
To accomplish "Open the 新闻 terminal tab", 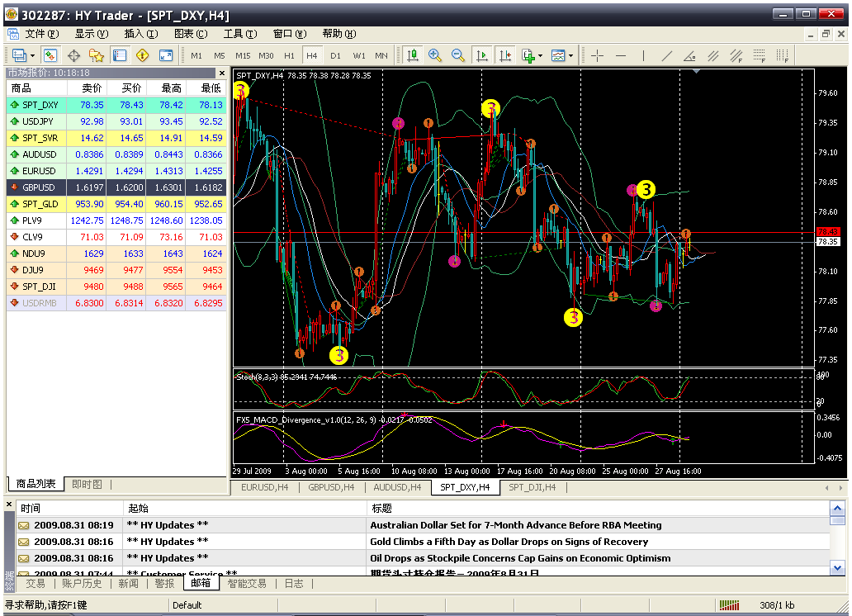I will [128, 583].
